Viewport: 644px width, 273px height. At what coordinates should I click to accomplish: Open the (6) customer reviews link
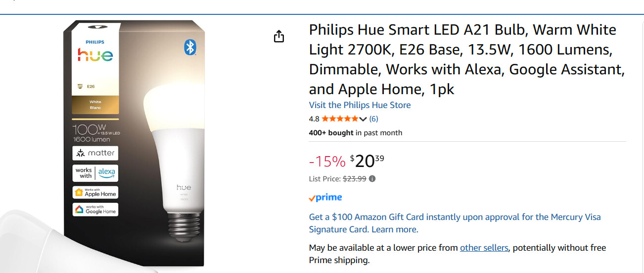pos(373,119)
